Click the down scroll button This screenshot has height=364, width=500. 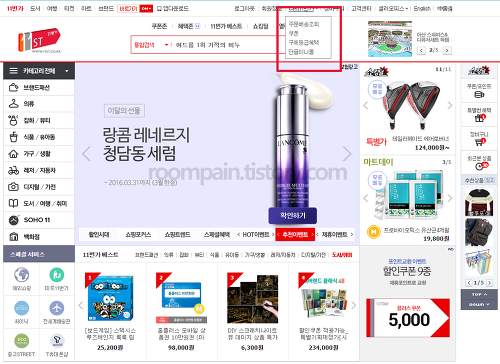[479, 304]
